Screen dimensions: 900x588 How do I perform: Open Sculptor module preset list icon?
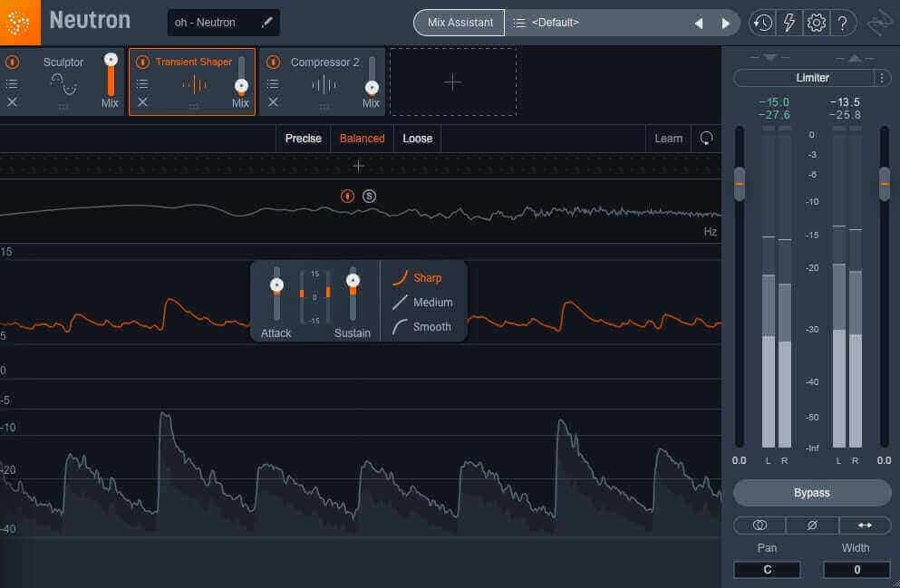pyautogui.click(x=12, y=83)
